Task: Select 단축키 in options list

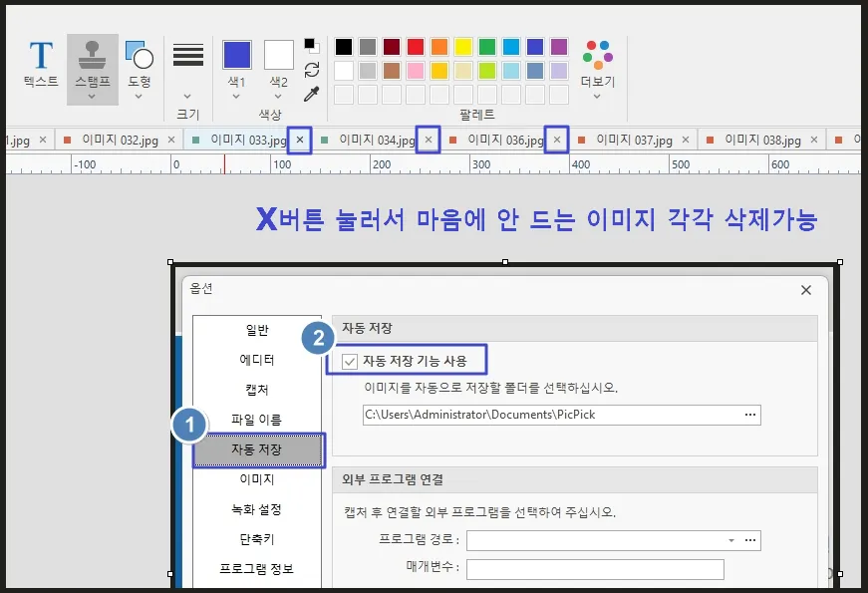Action: click(257, 539)
